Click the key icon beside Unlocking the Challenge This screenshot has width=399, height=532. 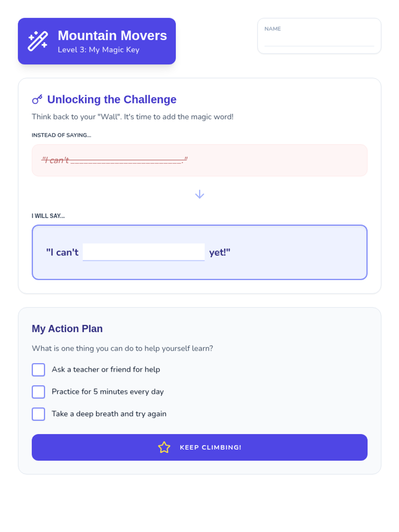37,99
